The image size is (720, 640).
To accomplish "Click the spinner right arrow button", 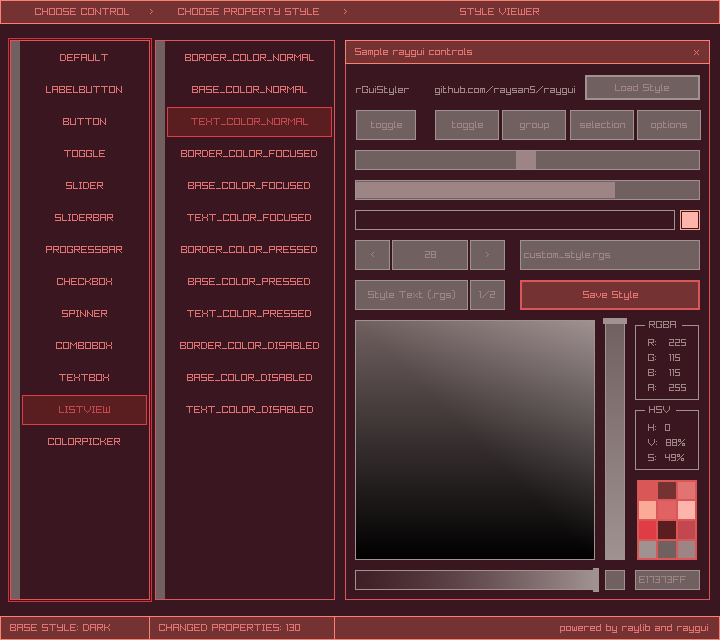I will tap(487, 255).
